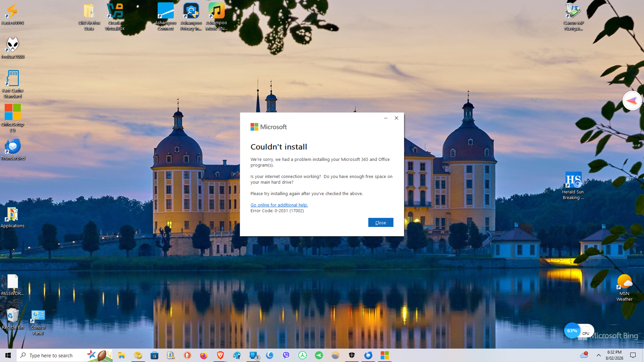Select FastestVPN desktop shortcut
The image size is (644, 362).
coord(13,14)
